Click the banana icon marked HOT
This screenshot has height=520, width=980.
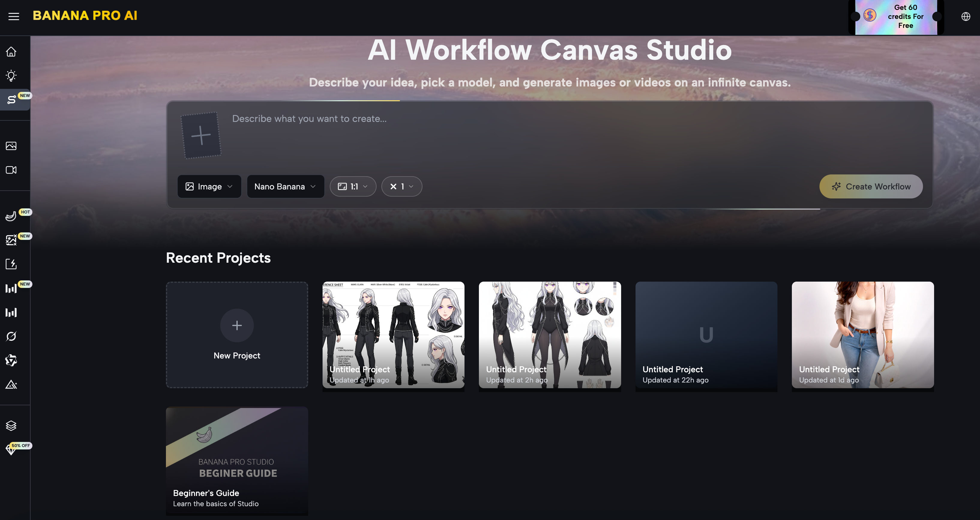[11, 216]
